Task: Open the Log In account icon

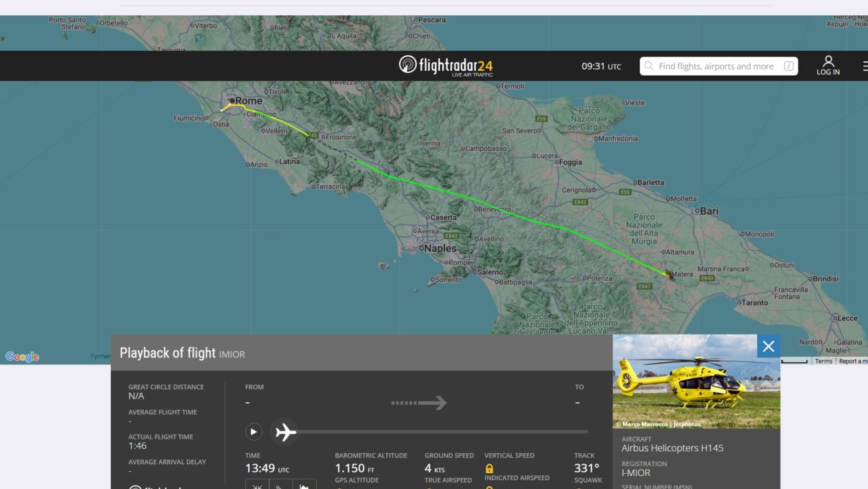Action: (828, 65)
